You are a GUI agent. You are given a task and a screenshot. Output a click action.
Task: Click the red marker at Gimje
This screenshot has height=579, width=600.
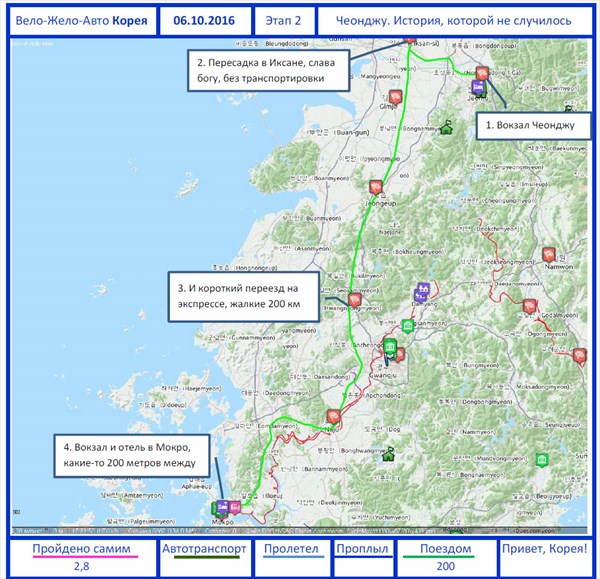click(396, 96)
